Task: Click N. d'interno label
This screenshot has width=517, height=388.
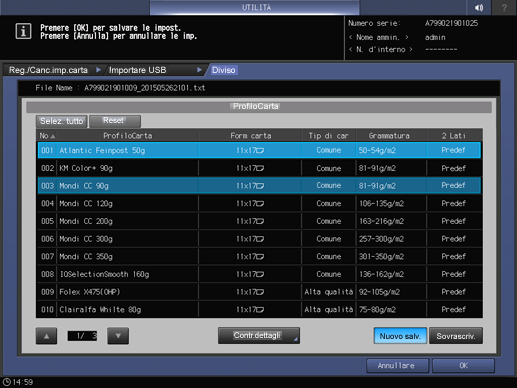Action: click(381, 49)
